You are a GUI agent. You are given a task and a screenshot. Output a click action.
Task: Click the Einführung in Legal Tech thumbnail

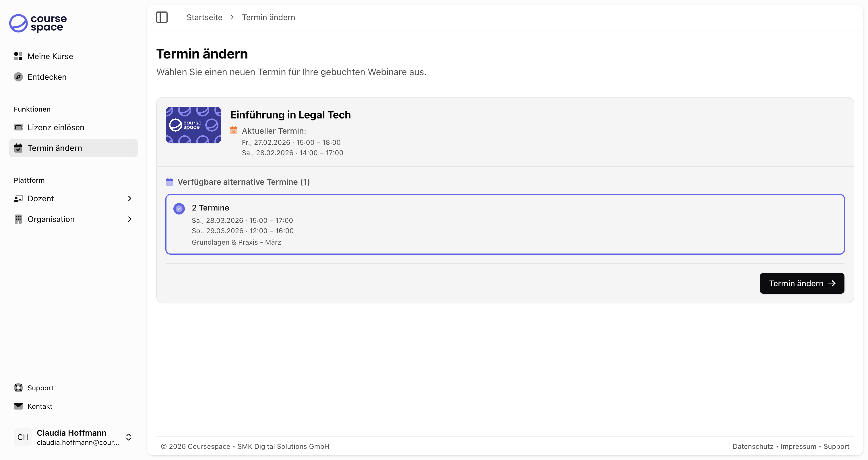[193, 125]
